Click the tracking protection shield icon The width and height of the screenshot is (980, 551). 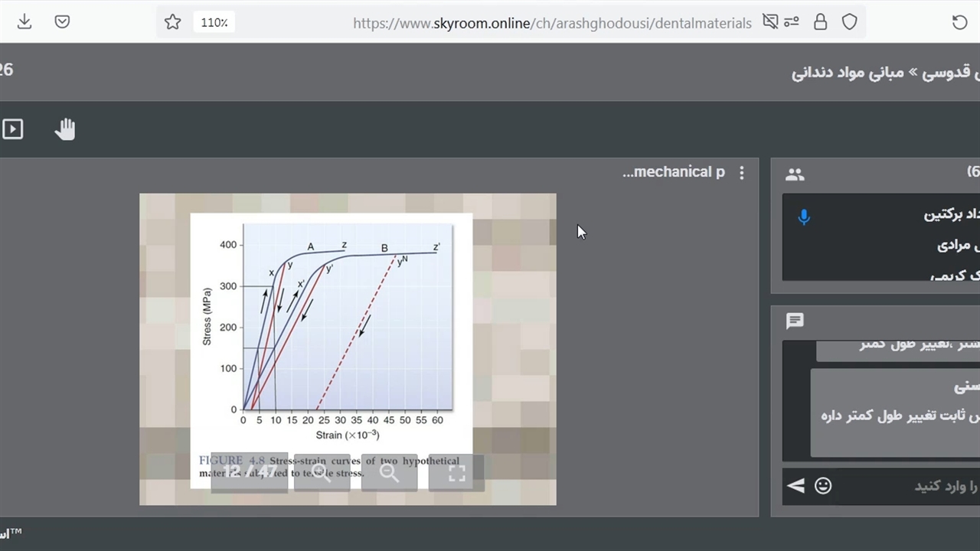tap(849, 22)
